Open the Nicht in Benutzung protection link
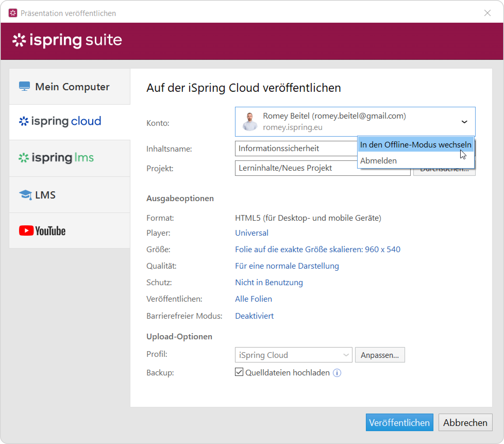Screen dimensions: 504x444 click(x=269, y=282)
